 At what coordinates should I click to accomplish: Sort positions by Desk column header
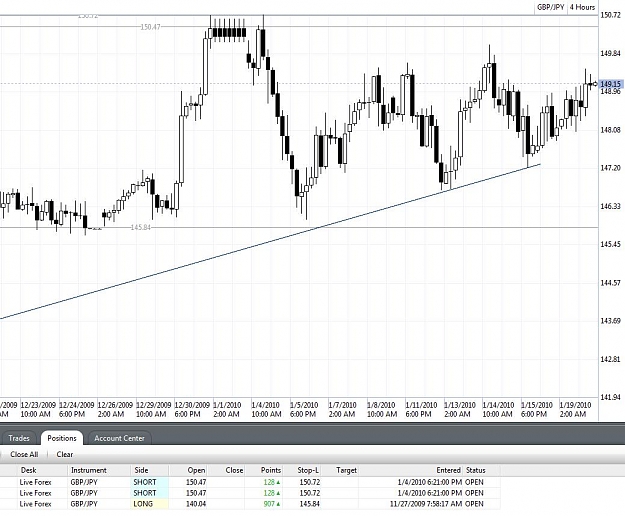pyautogui.click(x=28, y=470)
